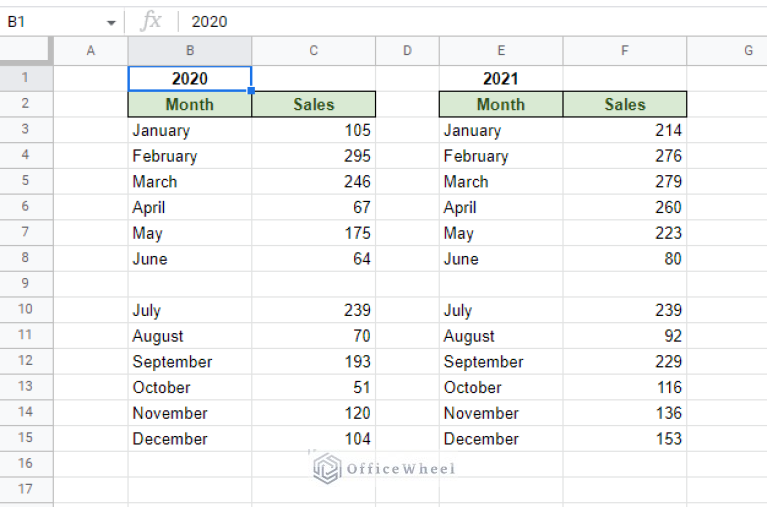This screenshot has height=507, width=767.
Task: Select row 9 header
Action: tap(25, 284)
